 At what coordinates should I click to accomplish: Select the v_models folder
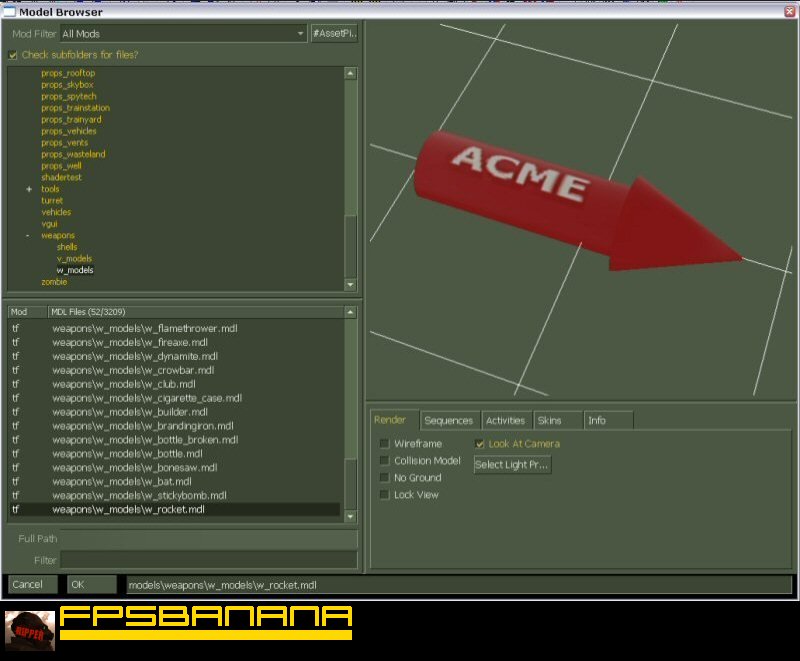click(76, 257)
